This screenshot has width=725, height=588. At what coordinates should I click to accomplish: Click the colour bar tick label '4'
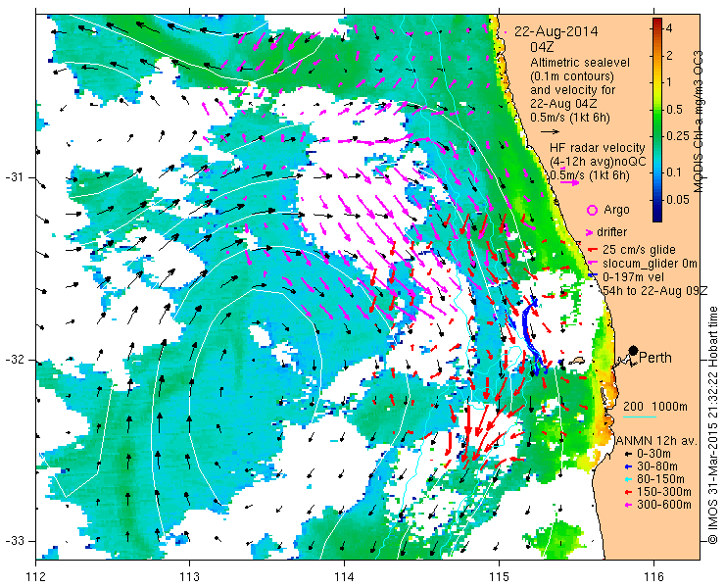[669, 28]
